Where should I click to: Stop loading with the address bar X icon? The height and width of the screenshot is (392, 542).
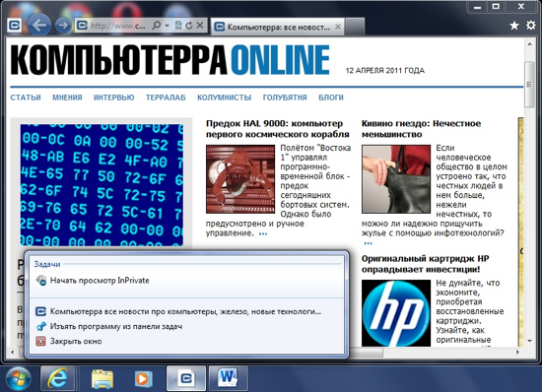[200, 26]
